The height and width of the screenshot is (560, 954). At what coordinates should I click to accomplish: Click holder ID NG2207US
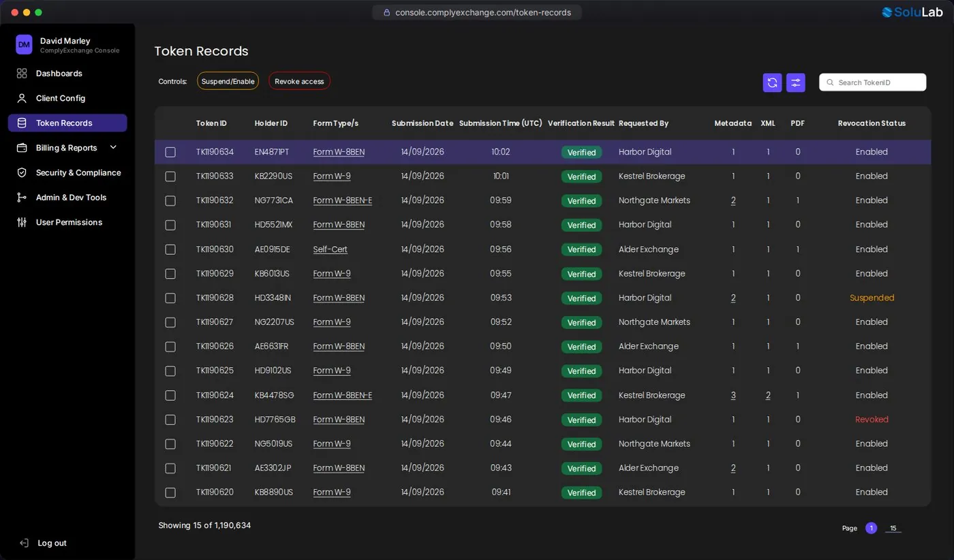pos(275,322)
